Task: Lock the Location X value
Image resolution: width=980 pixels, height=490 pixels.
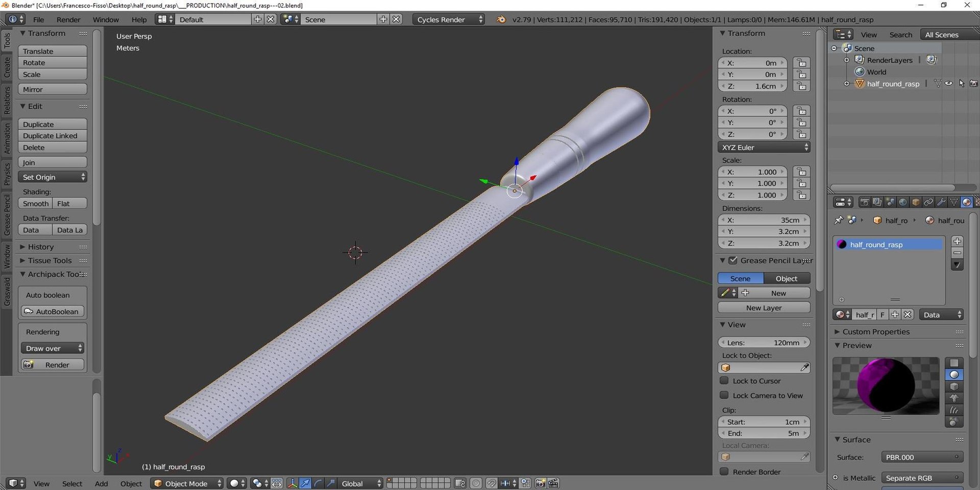Action: pyautogui.click(x=801, y=63)
